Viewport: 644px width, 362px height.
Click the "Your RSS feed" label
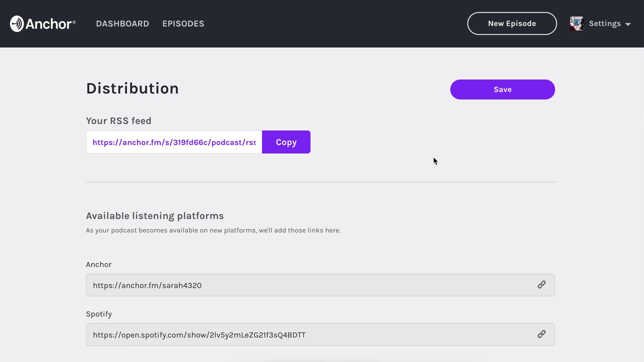tap(118, 121)
